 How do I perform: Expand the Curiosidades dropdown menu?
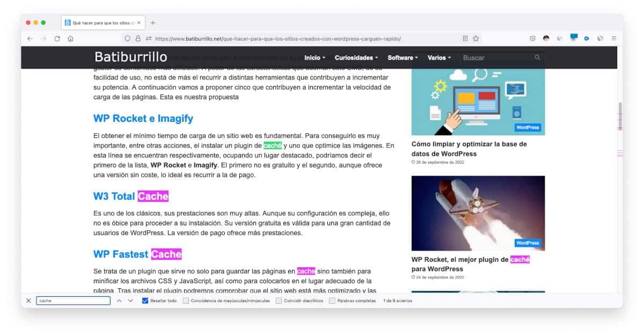(x=356, y=57)
